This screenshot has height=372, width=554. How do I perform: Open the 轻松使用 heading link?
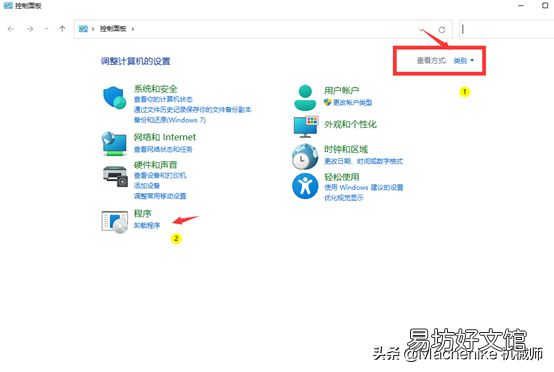(342, 177)
